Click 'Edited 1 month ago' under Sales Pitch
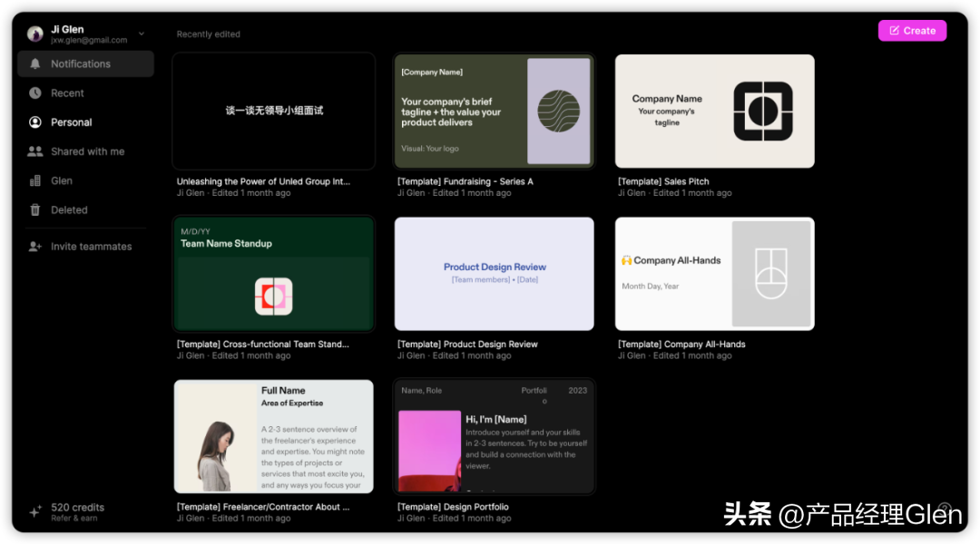This screenshot has width=980, height=544. [692, 193]
